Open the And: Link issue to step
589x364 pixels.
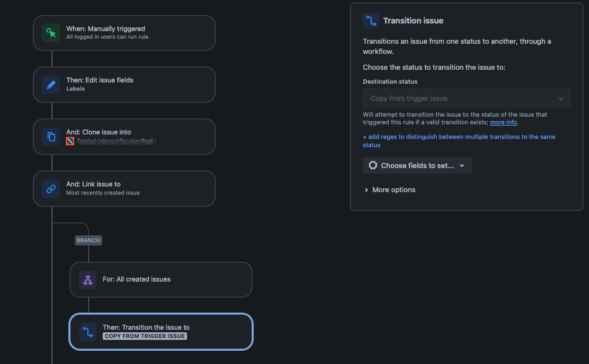tap(124, 188)
